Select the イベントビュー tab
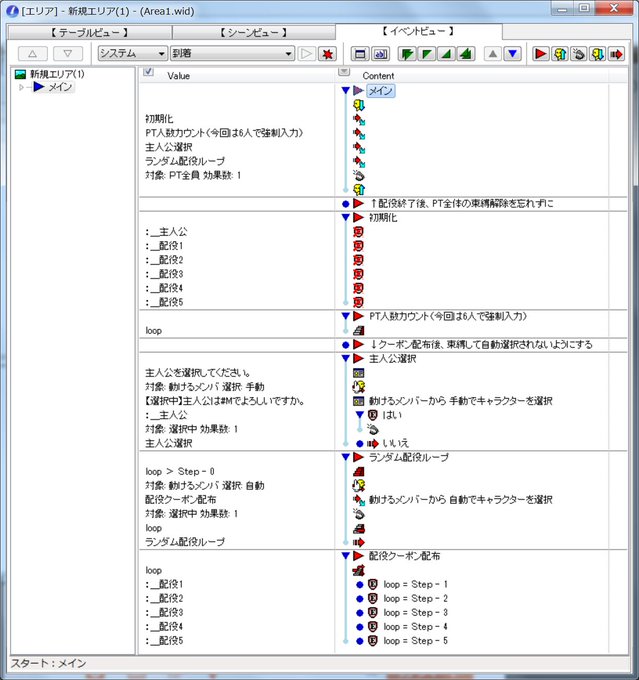 click(419, 31)
